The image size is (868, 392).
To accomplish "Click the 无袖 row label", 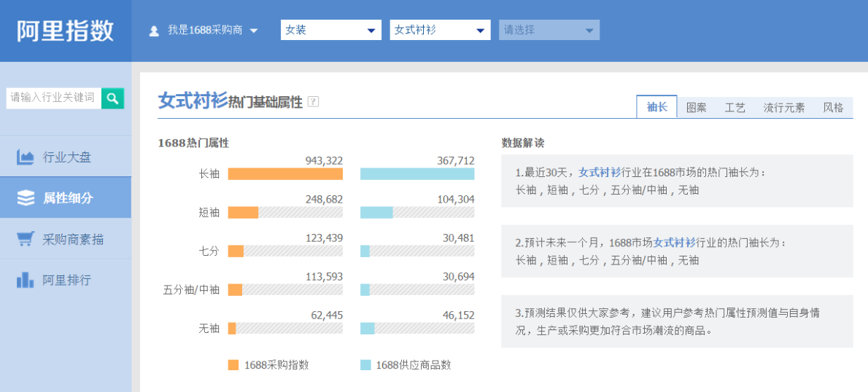I will [209, 329].
